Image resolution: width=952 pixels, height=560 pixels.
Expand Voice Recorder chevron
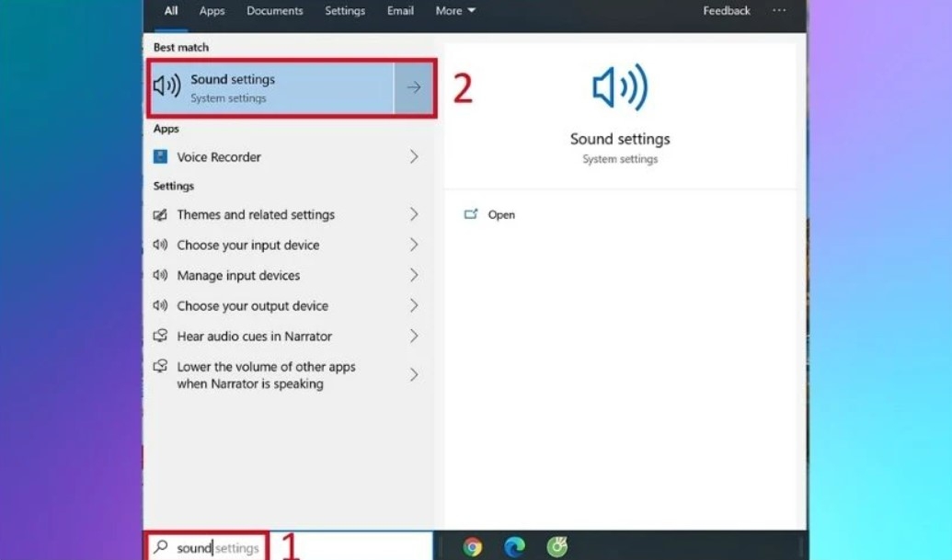click(x=414, y=157)
